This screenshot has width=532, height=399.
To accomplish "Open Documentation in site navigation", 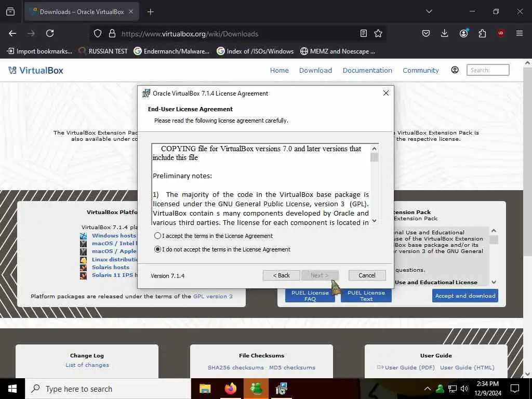I will (x=367, y=70).
